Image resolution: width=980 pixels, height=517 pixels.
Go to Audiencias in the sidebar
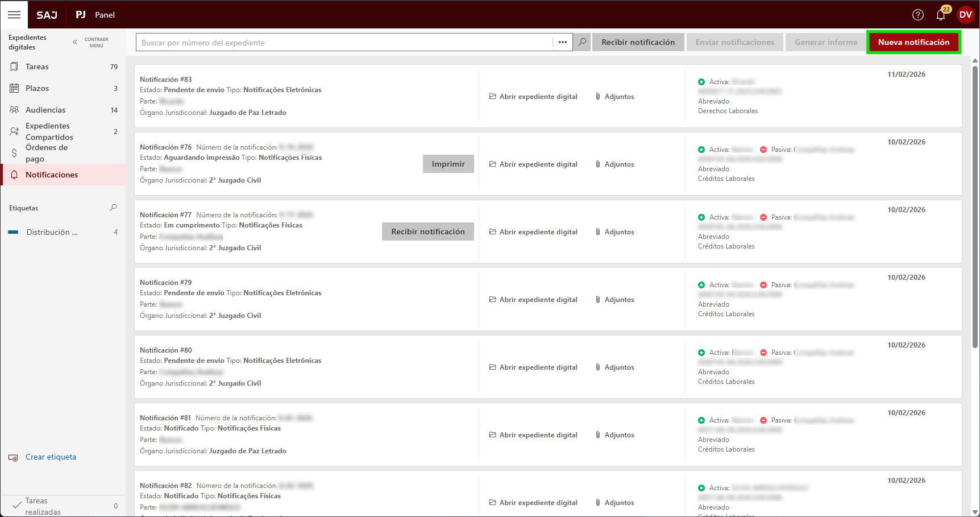coord(45,110)
